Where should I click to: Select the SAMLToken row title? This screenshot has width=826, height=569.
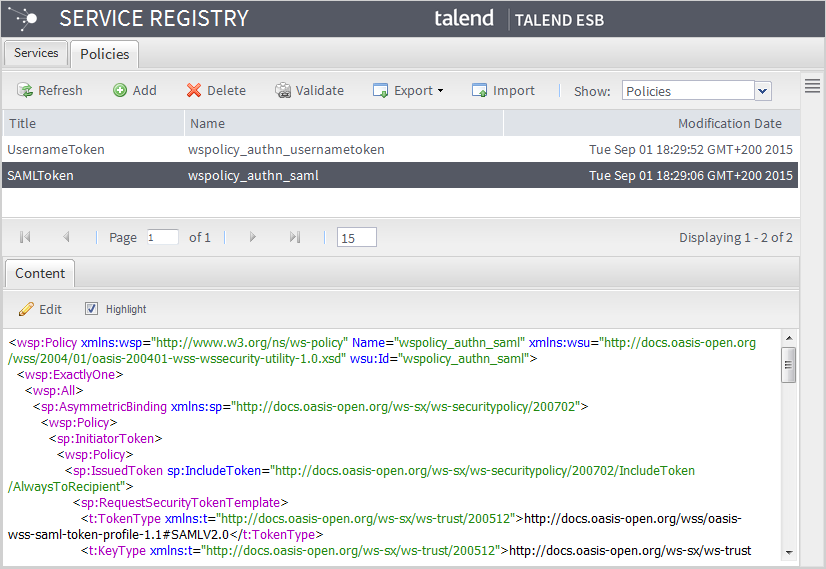41,175
